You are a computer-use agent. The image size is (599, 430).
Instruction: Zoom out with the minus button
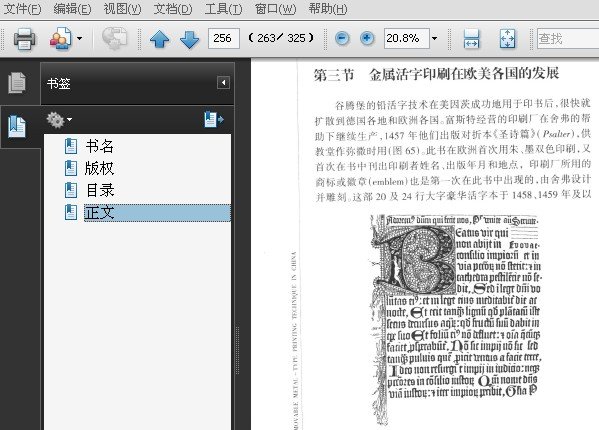[342, 38]
